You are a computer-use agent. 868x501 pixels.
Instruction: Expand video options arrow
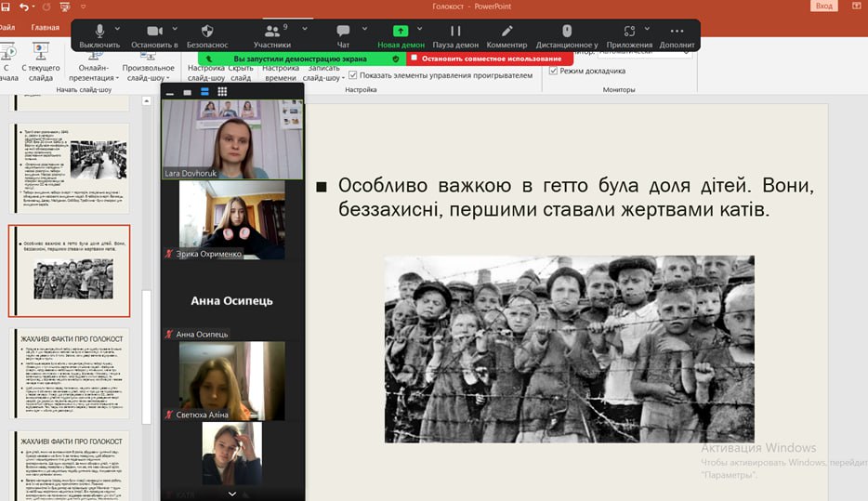pyautogui.click(x=175, y=29)
